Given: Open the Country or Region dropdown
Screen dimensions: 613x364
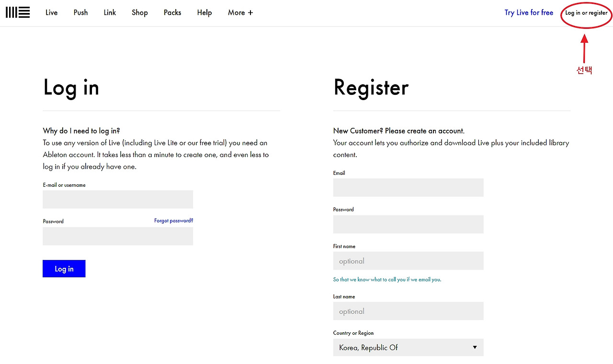Looking at the screenshot, I should pos(408,347).
